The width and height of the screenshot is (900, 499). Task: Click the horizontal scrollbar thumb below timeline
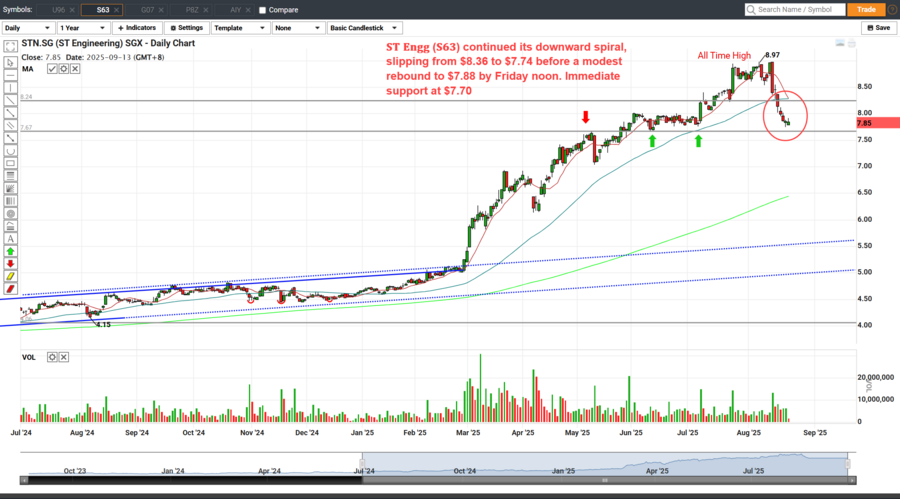[605, 480]
